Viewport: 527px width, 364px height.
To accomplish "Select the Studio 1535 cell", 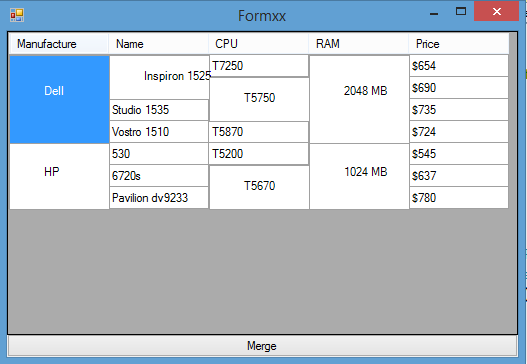I will (x=159, y=110).
